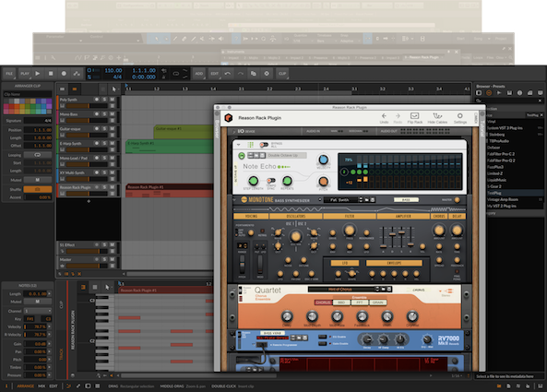Solo the Guitar-esque track

coord(104,129)
